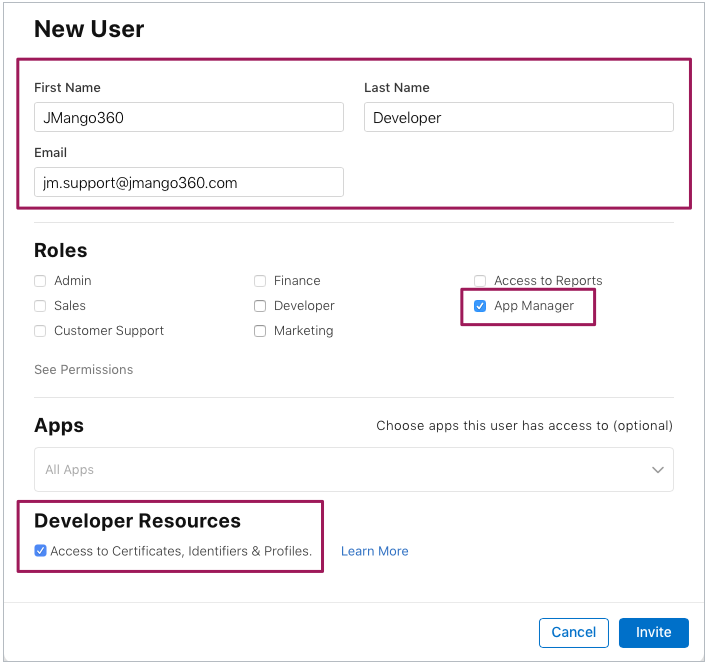The image size is (709, 665).
Task: Enable the Admin role checkbox
Action: 40,281
